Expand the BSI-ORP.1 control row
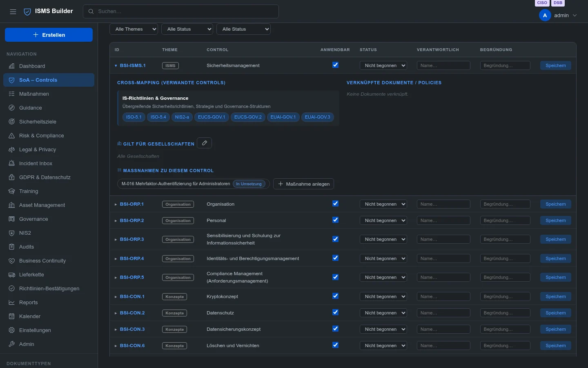 coord(116,204)
